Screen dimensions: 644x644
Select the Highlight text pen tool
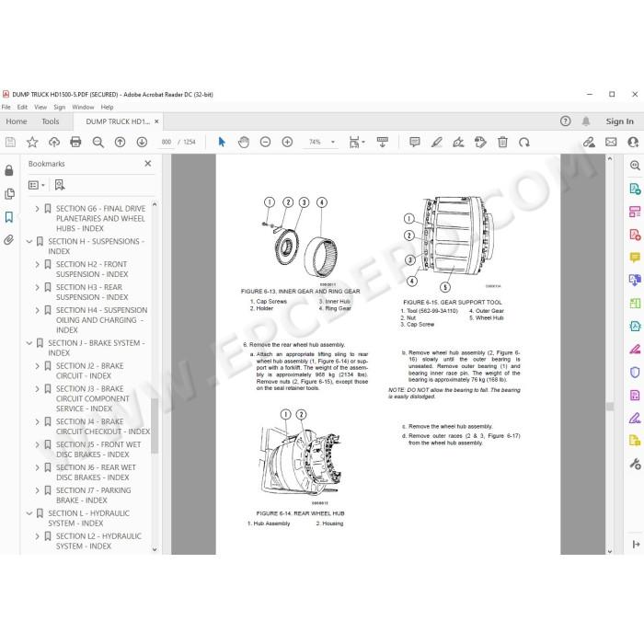tap(436, 142)
